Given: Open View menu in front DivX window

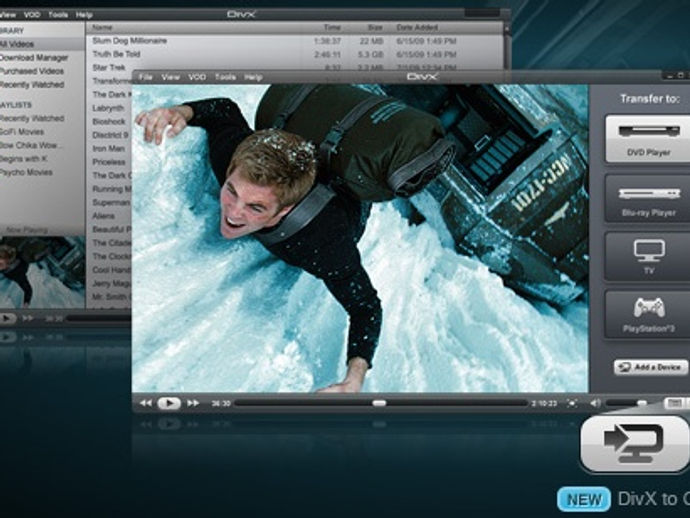Looking at the screenshot, I should (170, 77).
